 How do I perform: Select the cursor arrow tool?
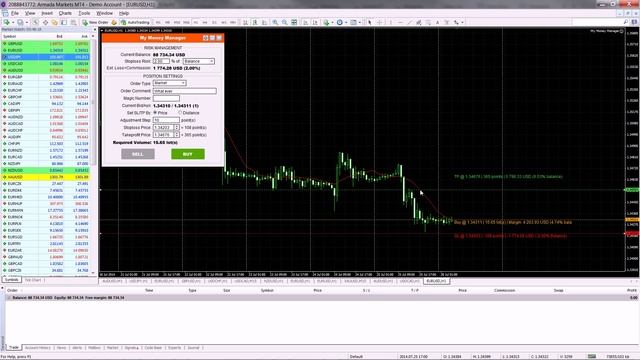tap(369, 22)
